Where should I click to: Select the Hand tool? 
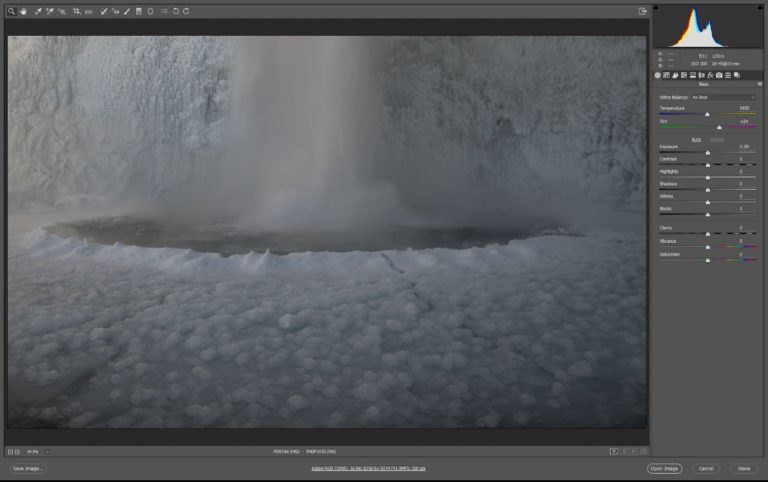coord(23,11)
